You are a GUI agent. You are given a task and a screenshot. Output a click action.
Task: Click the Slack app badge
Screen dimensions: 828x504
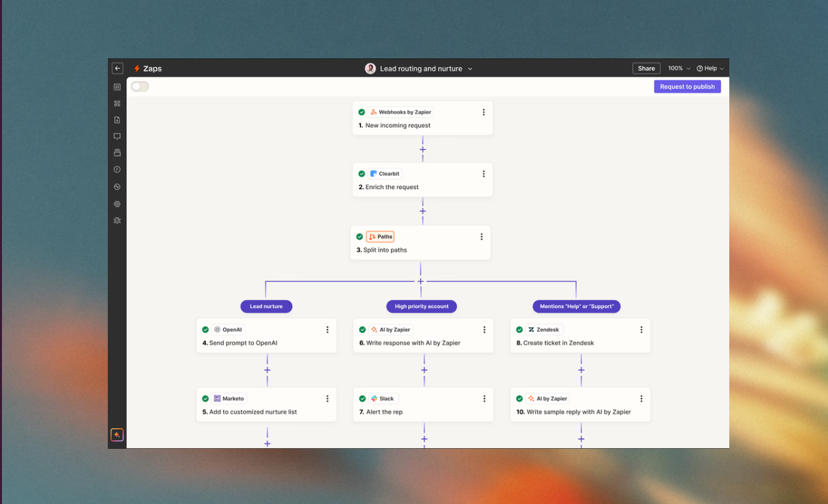pos(383,398)
